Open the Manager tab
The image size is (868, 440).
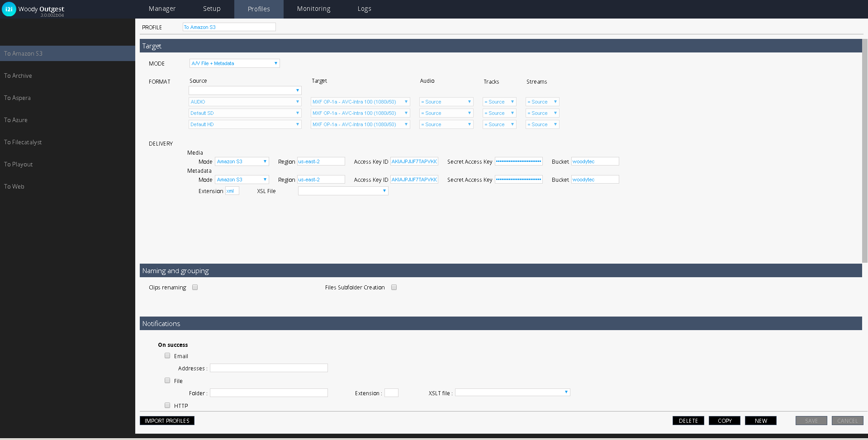point(162,9)
